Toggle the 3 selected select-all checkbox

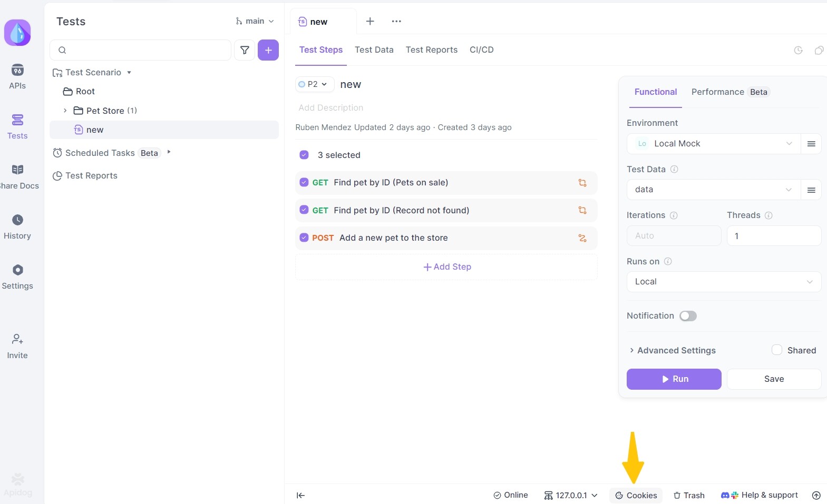coord(304,155)
